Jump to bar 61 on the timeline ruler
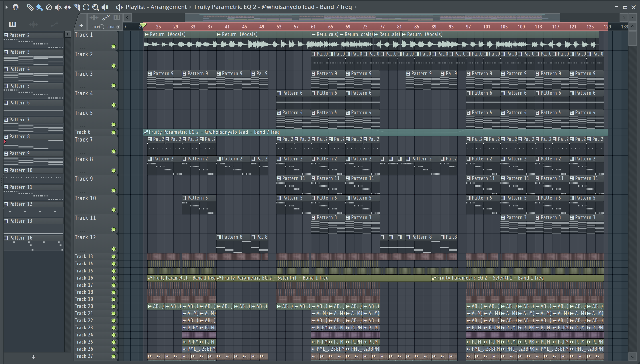 coord(313,27)
